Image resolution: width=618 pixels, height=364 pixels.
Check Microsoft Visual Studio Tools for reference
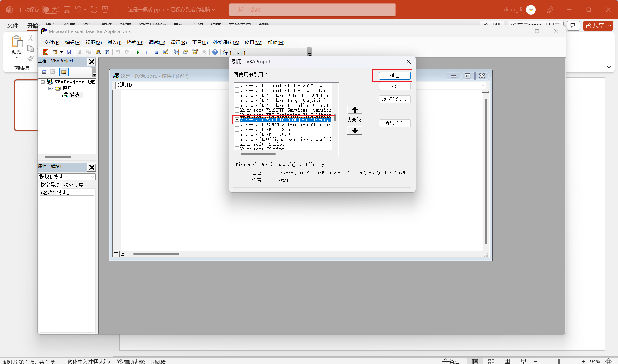coord(237,91)
